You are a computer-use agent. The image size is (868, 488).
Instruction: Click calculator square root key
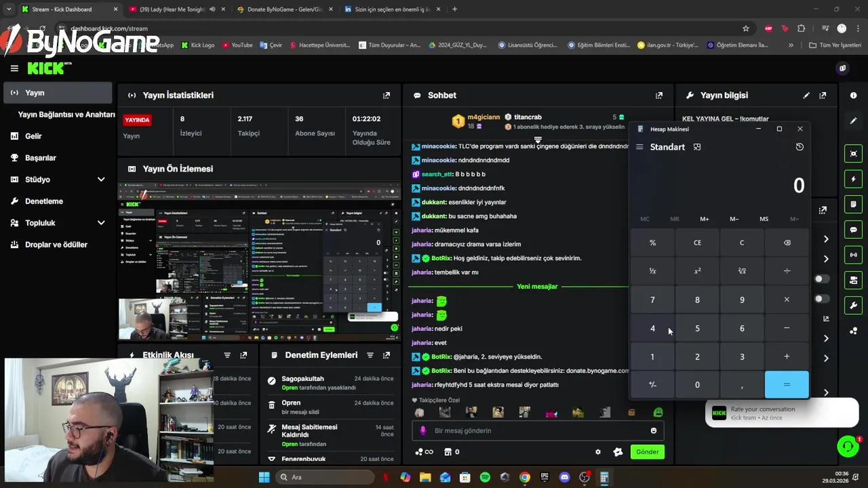click(x=742, y=271)
